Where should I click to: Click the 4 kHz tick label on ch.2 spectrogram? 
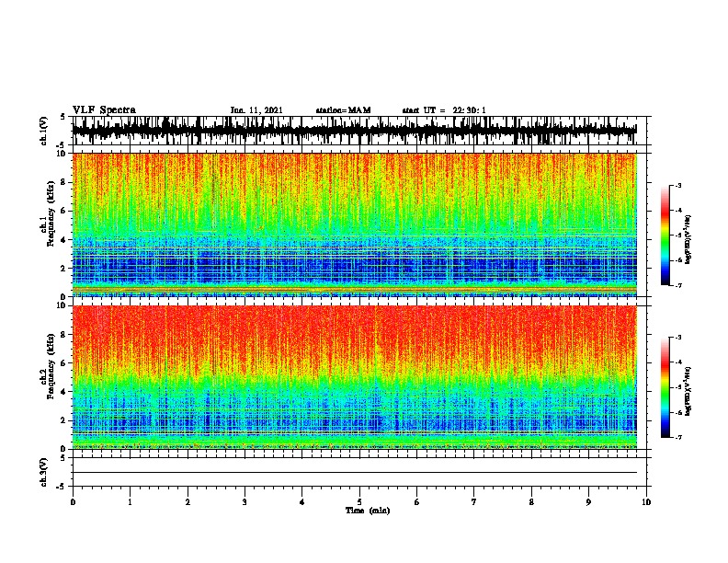(63, 392)
